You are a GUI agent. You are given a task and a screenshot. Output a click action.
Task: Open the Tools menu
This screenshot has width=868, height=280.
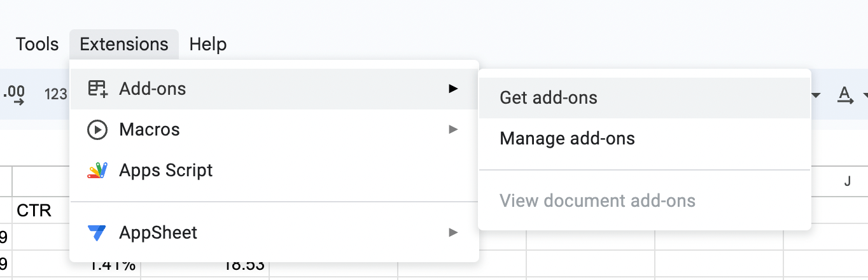pos(37,45)
